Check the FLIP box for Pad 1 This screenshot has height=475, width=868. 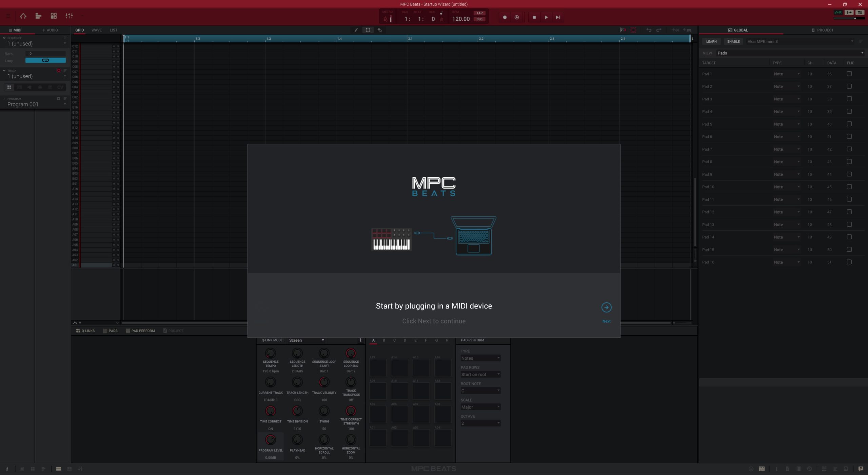(849, 74)
